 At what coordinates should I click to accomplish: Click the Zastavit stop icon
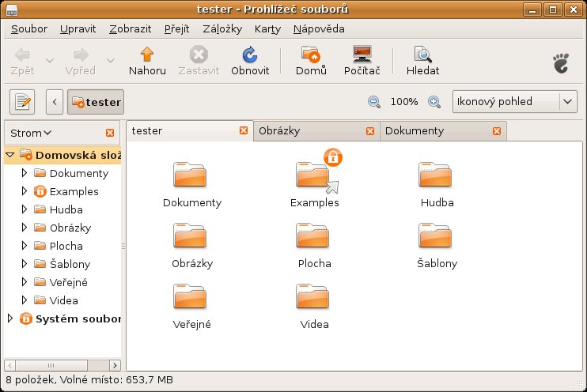click(199, 55)
